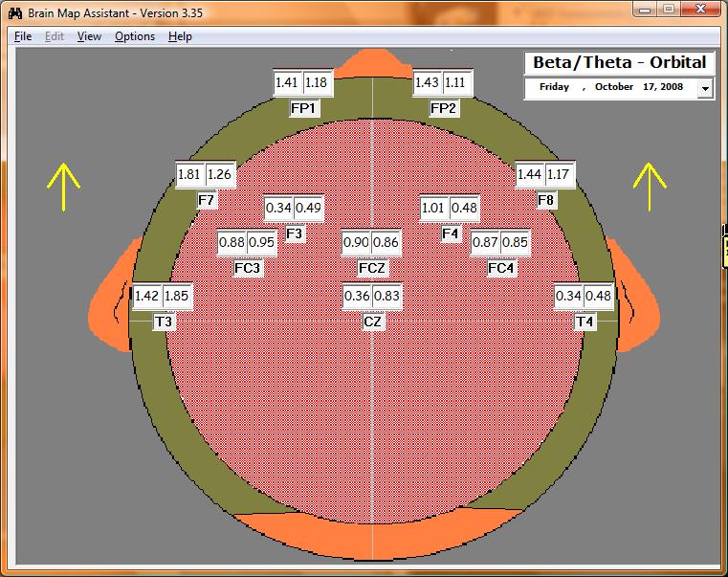Select the F3 electrode label

click(295, 233)
